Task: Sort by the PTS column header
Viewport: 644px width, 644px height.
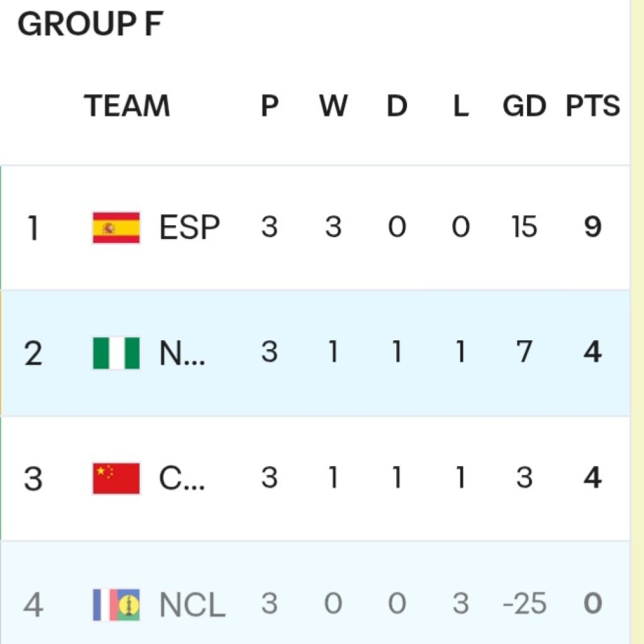Action: (x=592, y=106)
